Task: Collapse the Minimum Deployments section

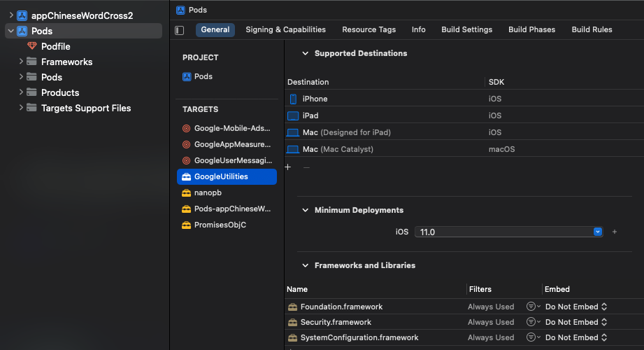Action: tap(305, 210)
